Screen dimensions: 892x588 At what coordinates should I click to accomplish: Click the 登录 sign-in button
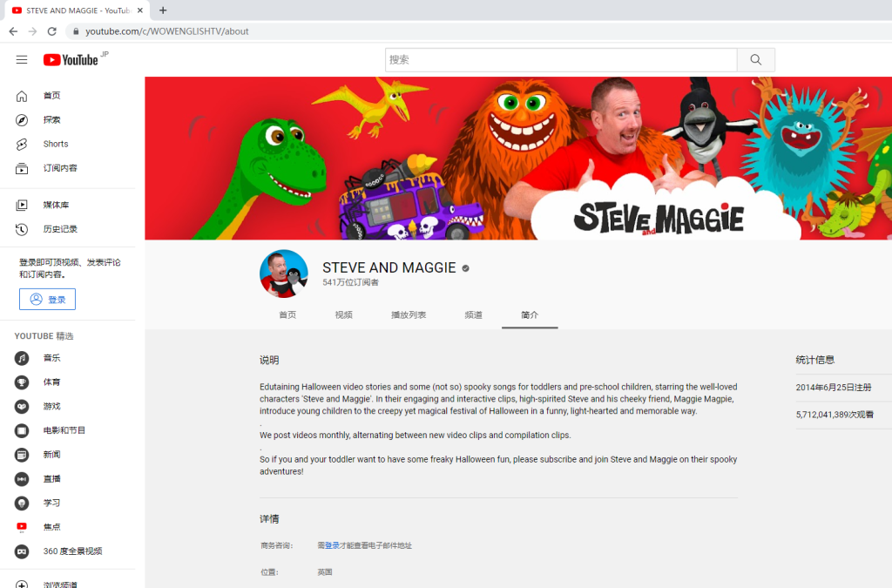pos(47,299)
